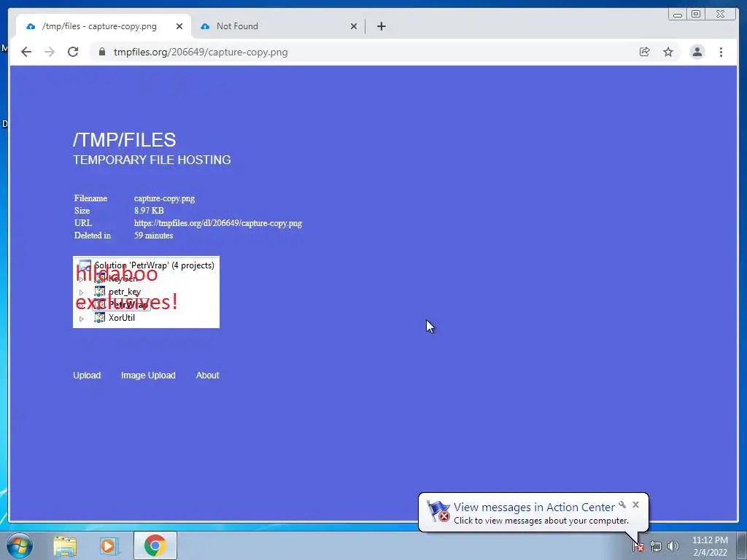This screenshot has width=747, height=560.
Task: Open the About link
Action: (207, 376)
